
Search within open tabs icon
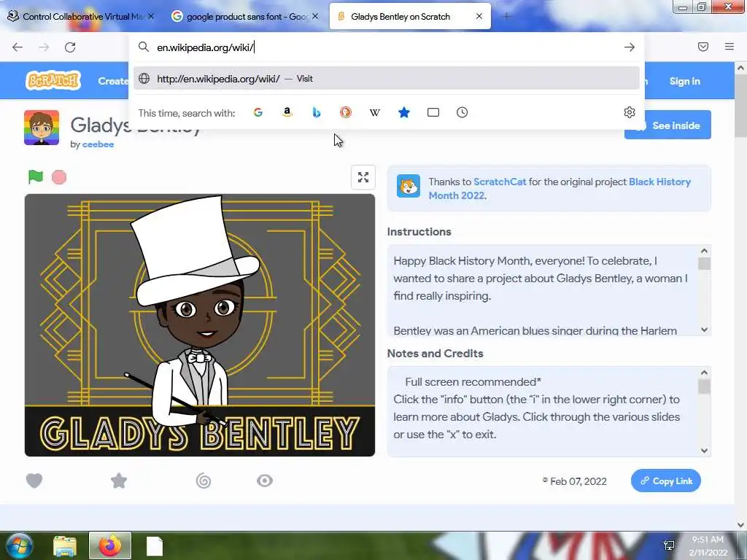coord(433,112)
